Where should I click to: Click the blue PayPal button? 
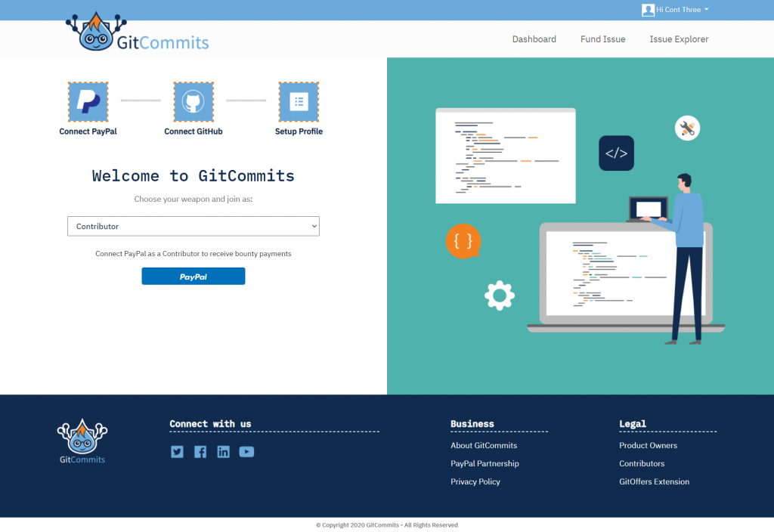coord(193,277)
